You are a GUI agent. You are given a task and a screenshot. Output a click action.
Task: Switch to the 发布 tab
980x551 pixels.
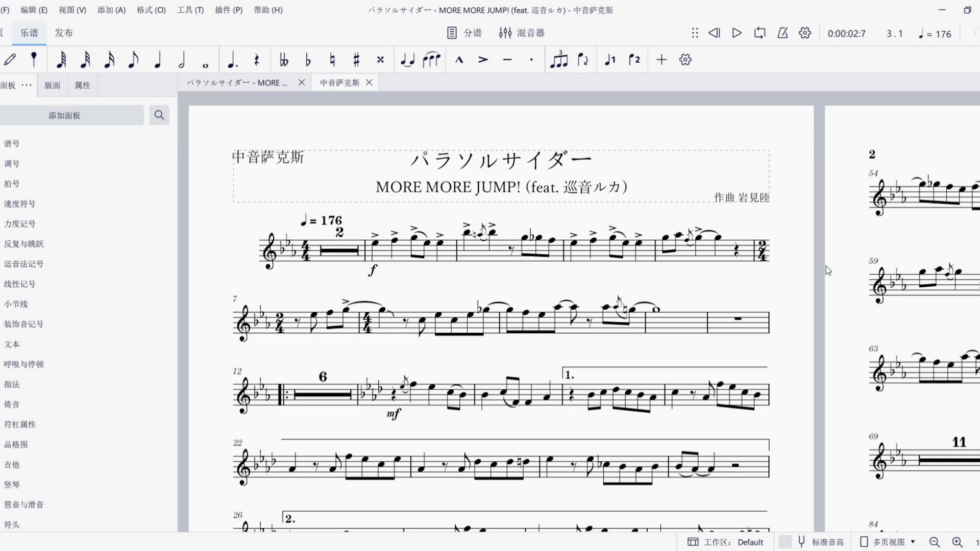(64, 33)
